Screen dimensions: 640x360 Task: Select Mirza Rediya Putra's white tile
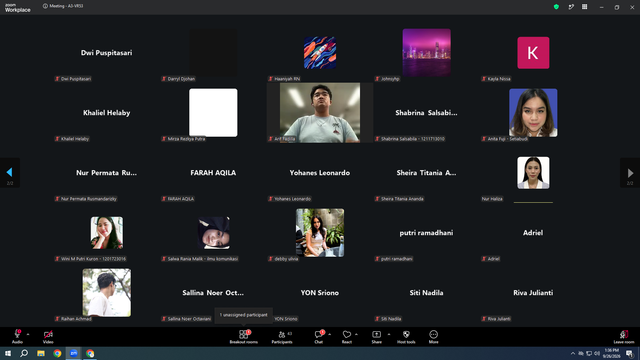[213, 113]
